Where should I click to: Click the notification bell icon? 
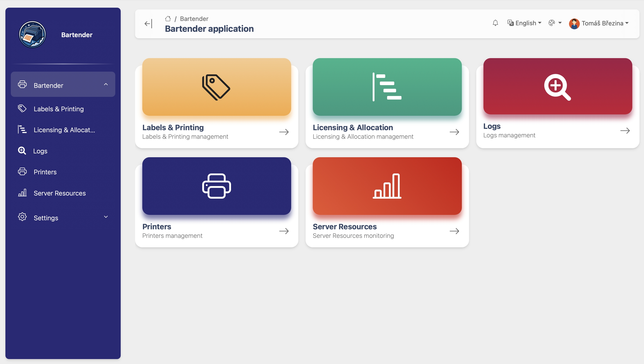[495, 23]
